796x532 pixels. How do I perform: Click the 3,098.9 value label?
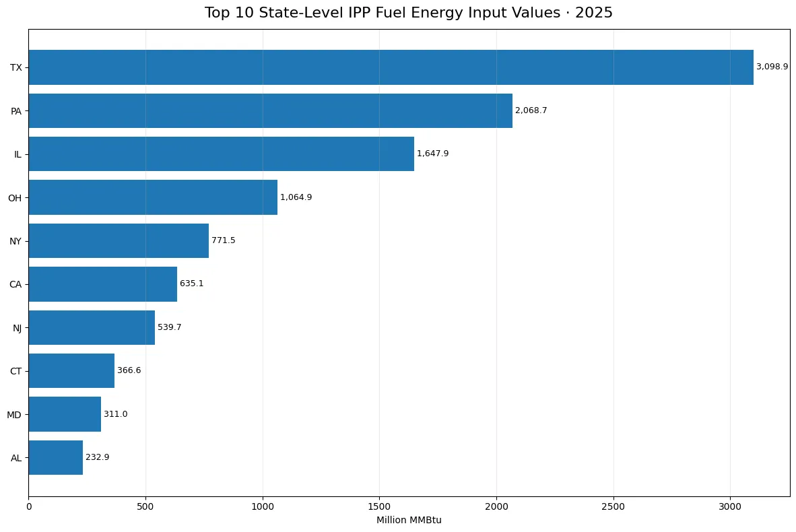[772, 67]
